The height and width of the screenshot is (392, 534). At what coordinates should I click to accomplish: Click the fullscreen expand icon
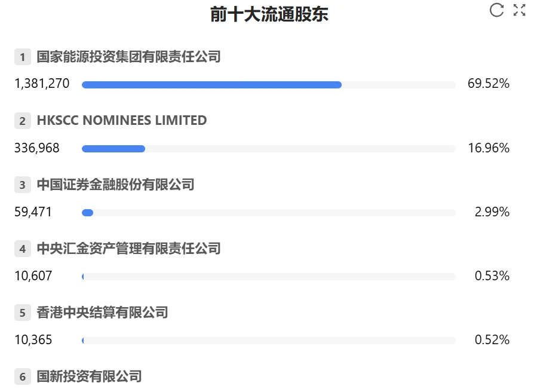point(519,10)
